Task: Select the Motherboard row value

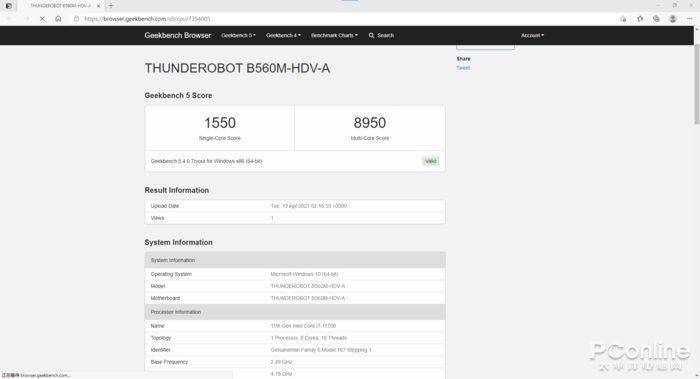Action: [308, 298]
